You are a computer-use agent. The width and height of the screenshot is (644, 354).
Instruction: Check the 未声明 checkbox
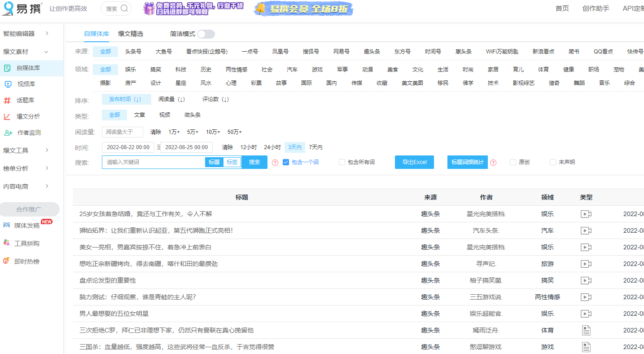tap(553, 162)
